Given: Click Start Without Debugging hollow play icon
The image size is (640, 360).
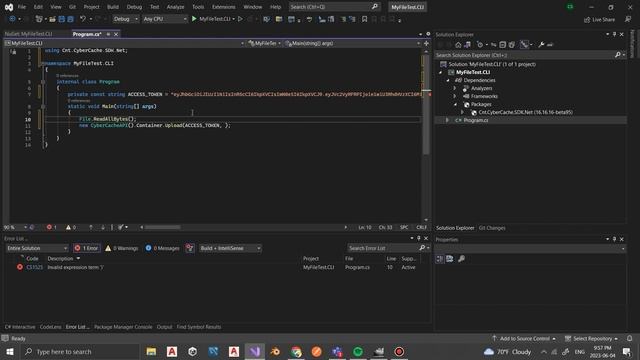Looking at the screenshot, I should [240, 19].
